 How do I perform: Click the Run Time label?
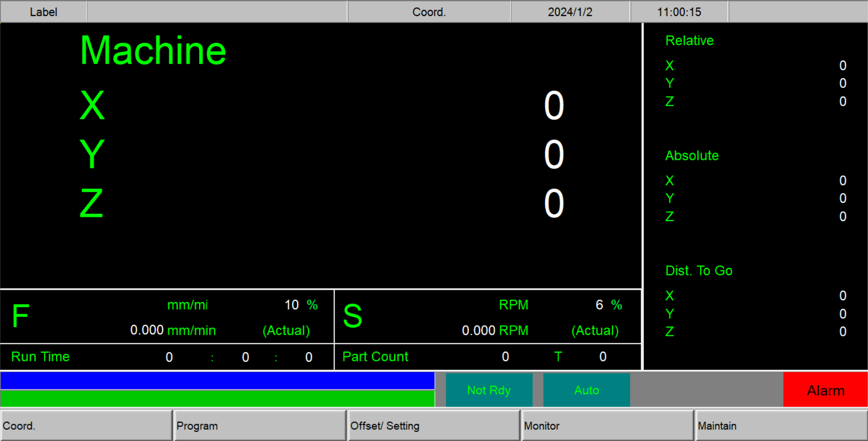(x=40, y=357)
